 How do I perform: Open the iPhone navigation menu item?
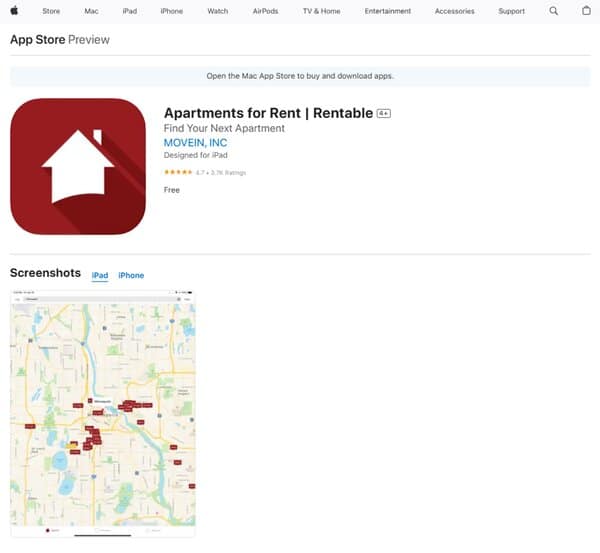[x=171, y=11]
